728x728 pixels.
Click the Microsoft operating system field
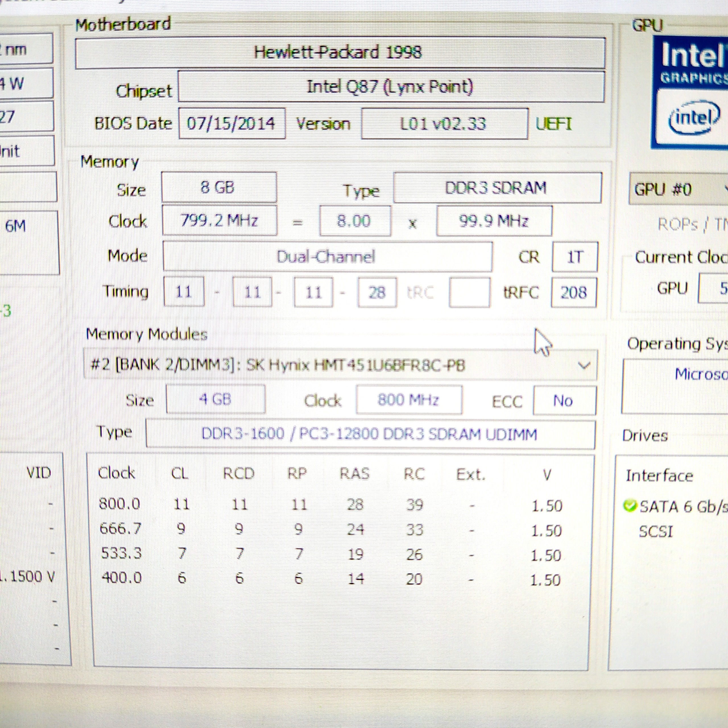[x=675, y=386]
